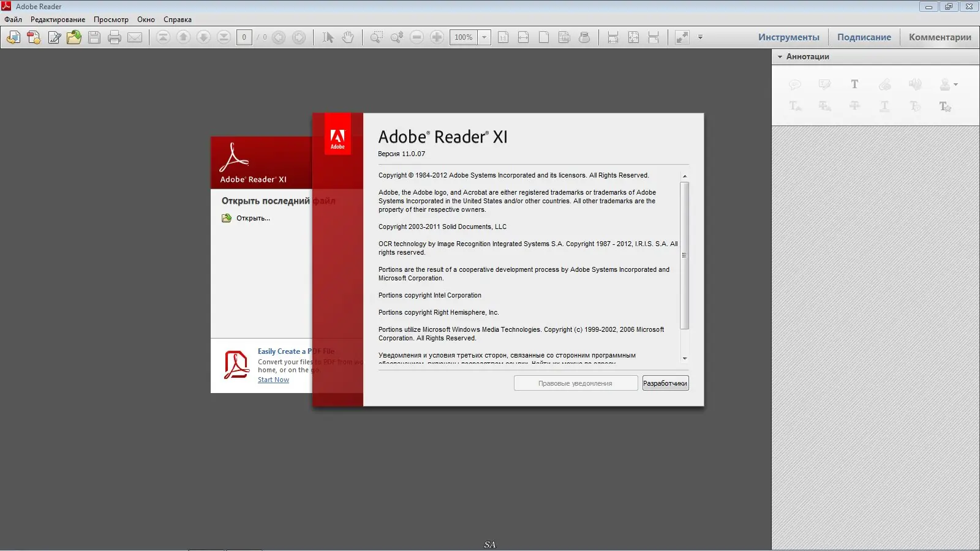Click the Start Now link
Screen dimensions: 980x551
(273, 380)
